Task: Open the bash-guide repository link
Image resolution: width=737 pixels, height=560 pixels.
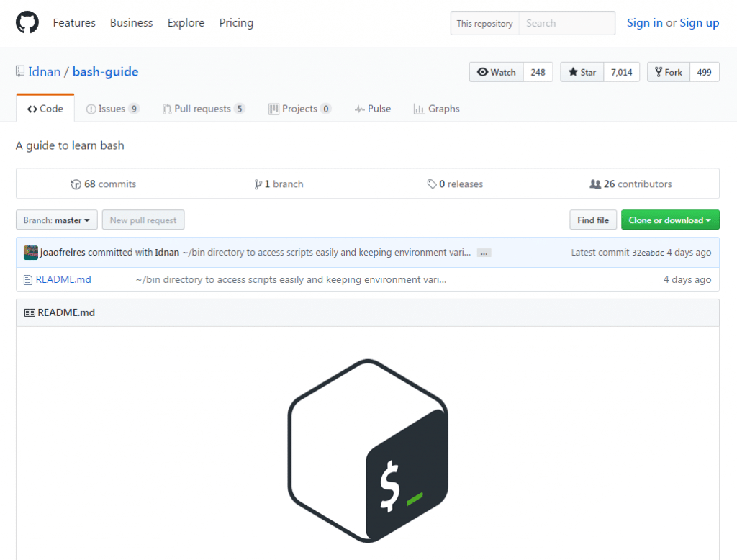Action: click(x=105, y=71)
